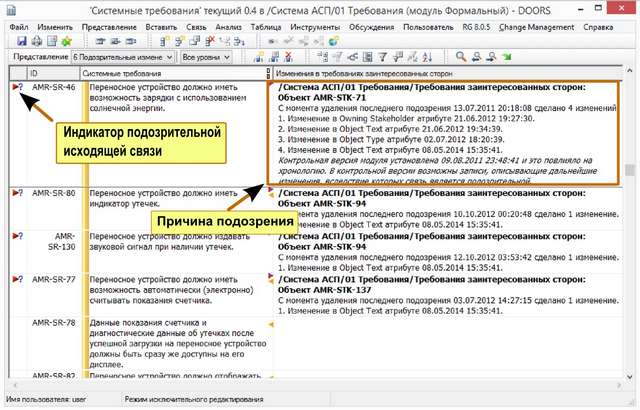Select requirement text about считывать показания счетчика

pyautogui.click(x=171, y=290)
